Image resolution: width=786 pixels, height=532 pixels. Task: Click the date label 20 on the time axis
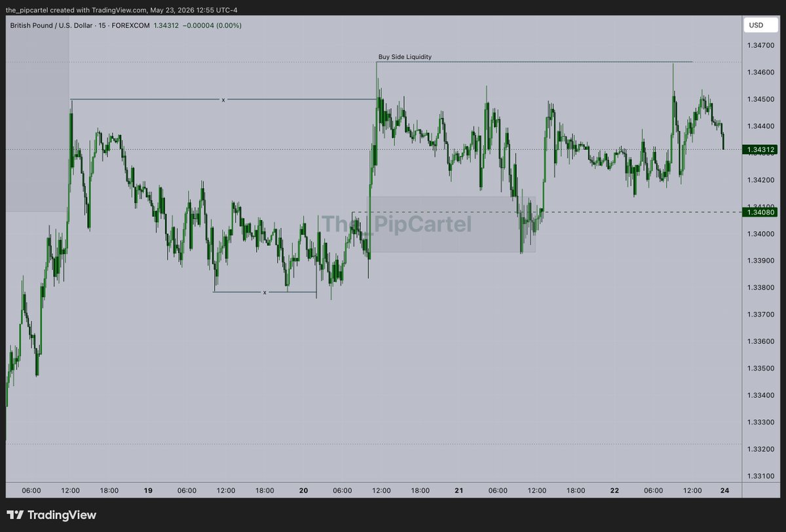coord(303,490)
